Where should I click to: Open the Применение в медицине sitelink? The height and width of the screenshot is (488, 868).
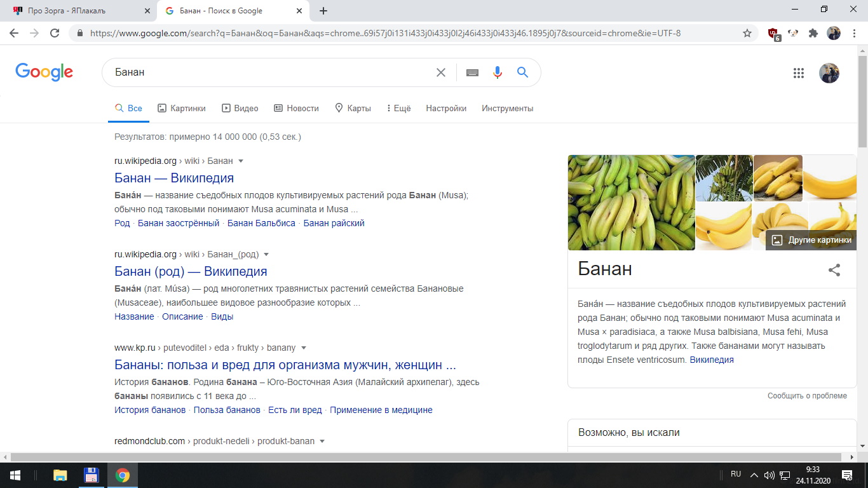tap(381, 410)
